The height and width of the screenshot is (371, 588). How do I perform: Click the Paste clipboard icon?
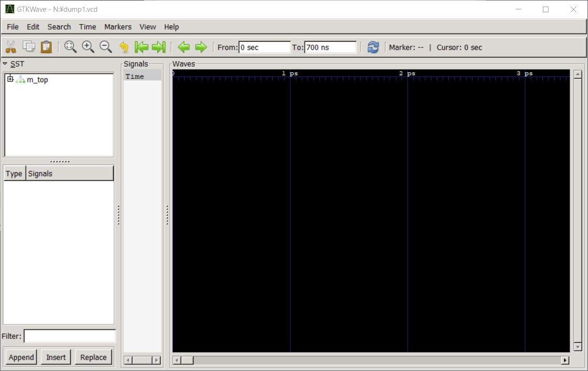46,46
